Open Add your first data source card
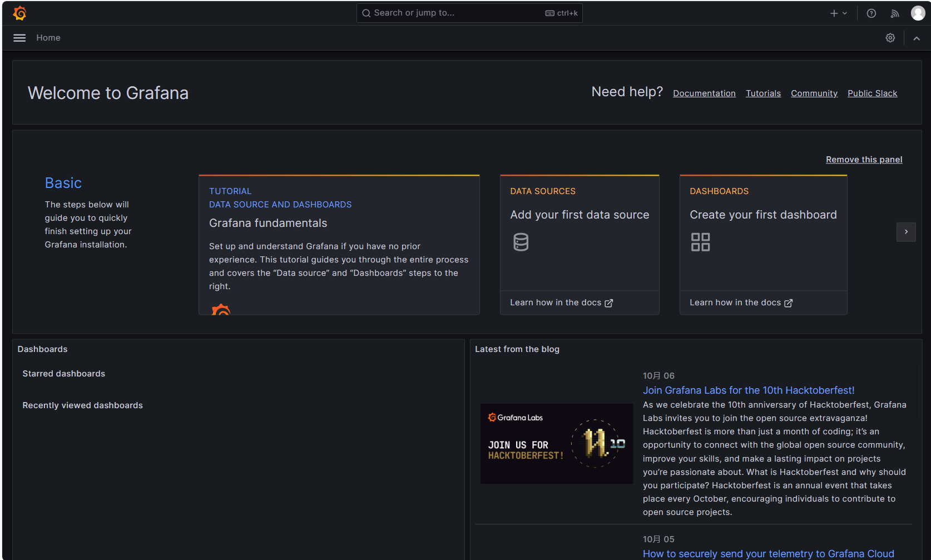The width and height of the screenshot is (931, 560). pyautogui.click(x=580, y=232)
